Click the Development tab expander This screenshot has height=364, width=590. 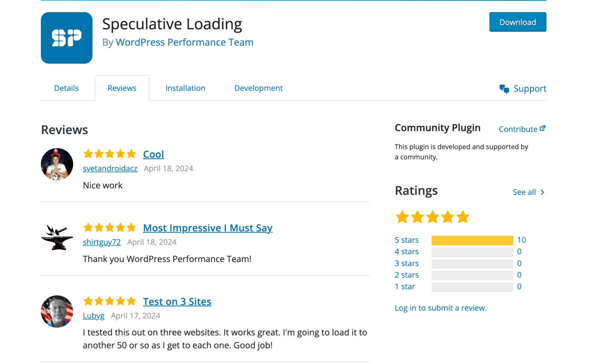pyautogui.click(x=258, y=88)
